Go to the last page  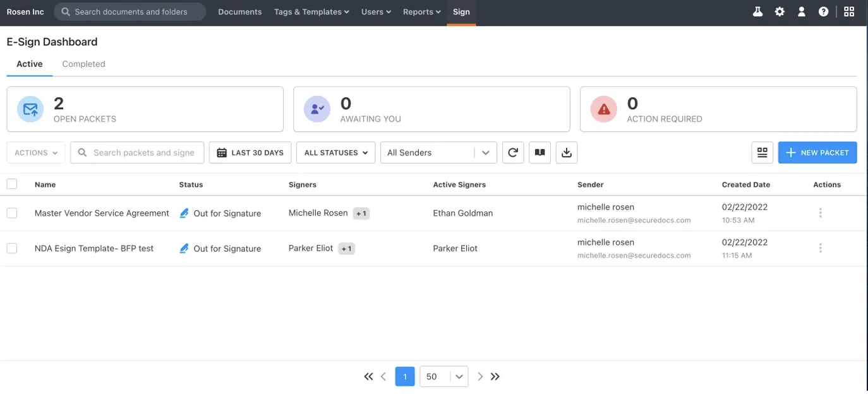tap(495, 377)
